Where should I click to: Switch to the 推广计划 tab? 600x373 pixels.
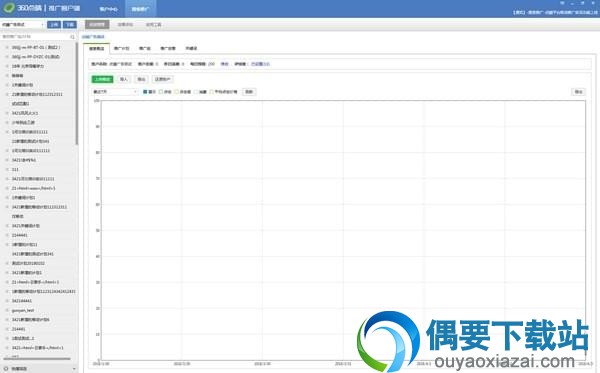122,49
